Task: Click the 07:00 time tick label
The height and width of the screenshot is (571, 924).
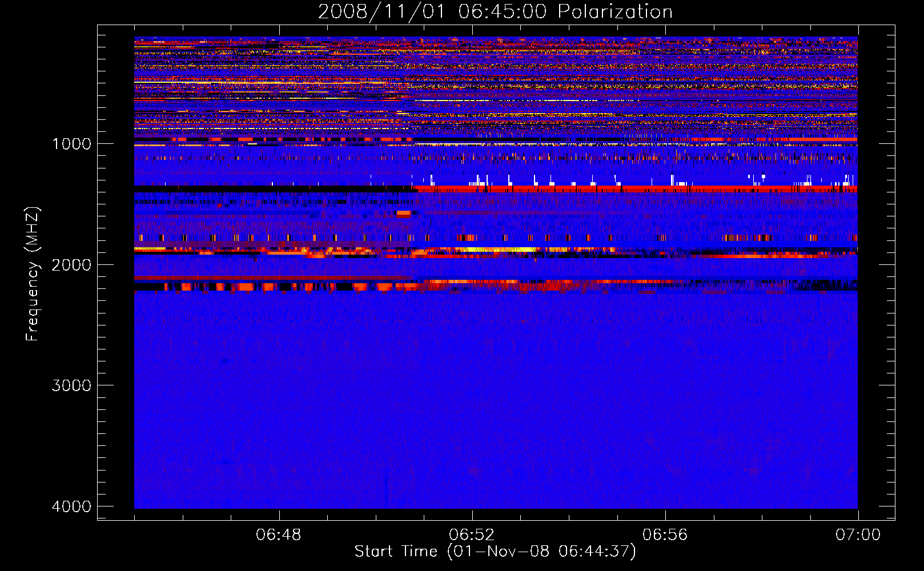Action: click(x=858, y=535)
